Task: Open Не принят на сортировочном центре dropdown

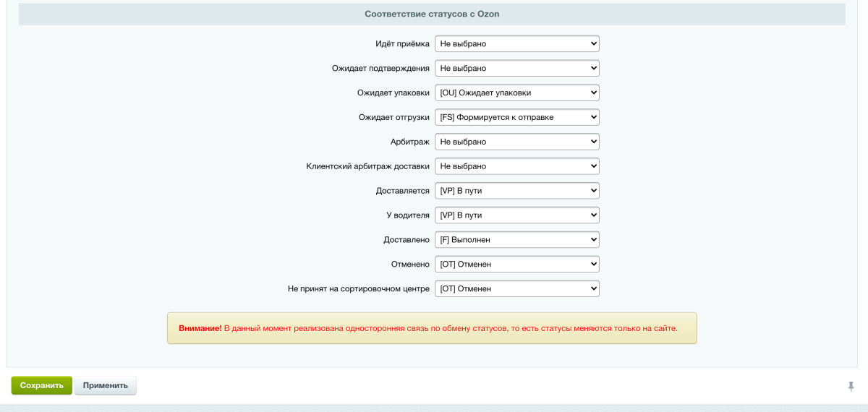Action: click(x=517, y=288)
